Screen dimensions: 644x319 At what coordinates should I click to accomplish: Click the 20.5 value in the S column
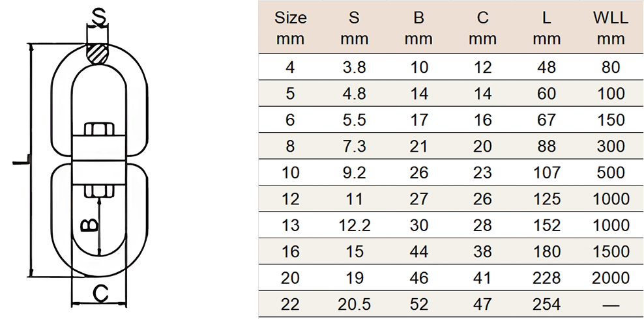coord(355,304)
